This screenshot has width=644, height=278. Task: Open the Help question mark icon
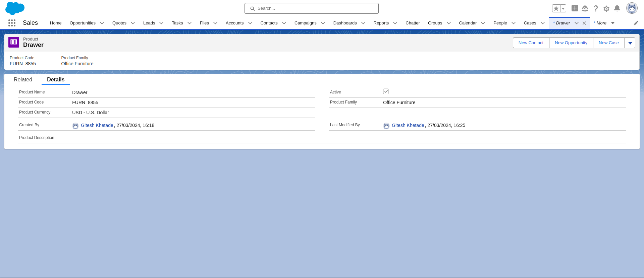click(596, 8)
